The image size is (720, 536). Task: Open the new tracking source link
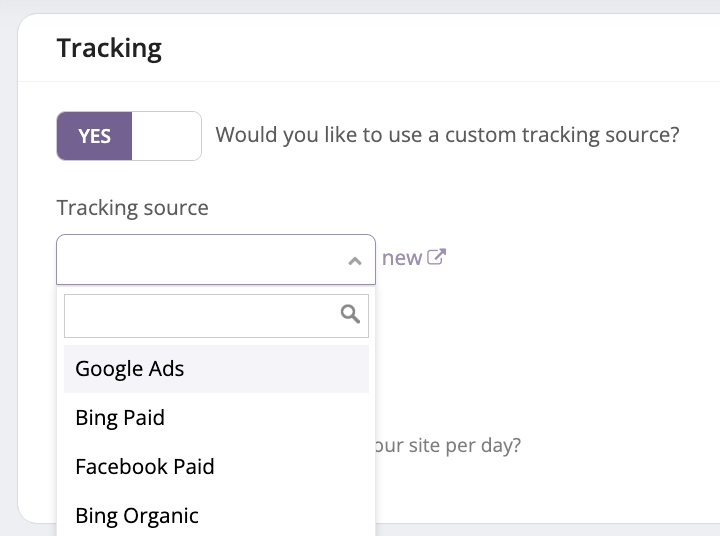402,258
